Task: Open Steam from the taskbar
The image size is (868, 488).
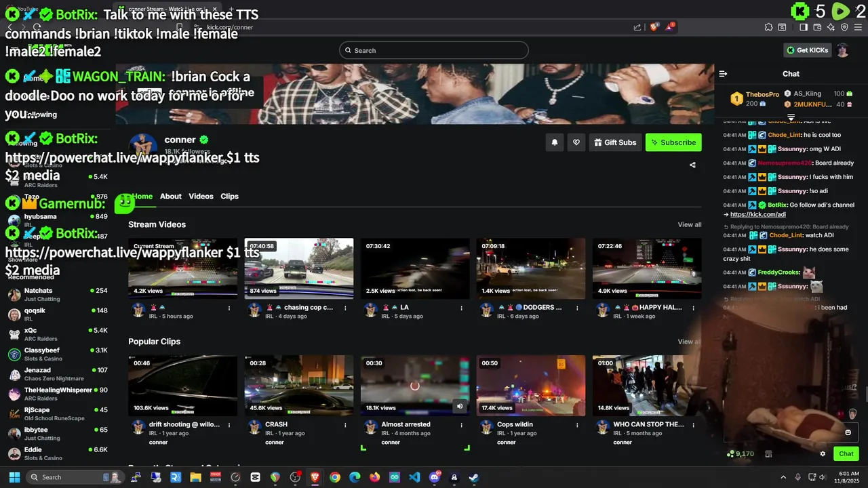Action: click(474, 477)
